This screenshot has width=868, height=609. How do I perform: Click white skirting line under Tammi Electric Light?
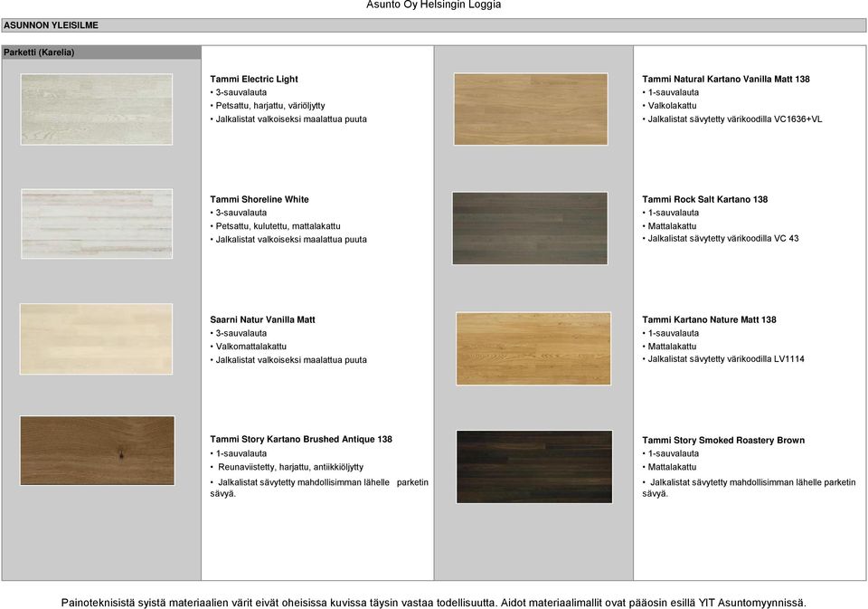point(288,119)
